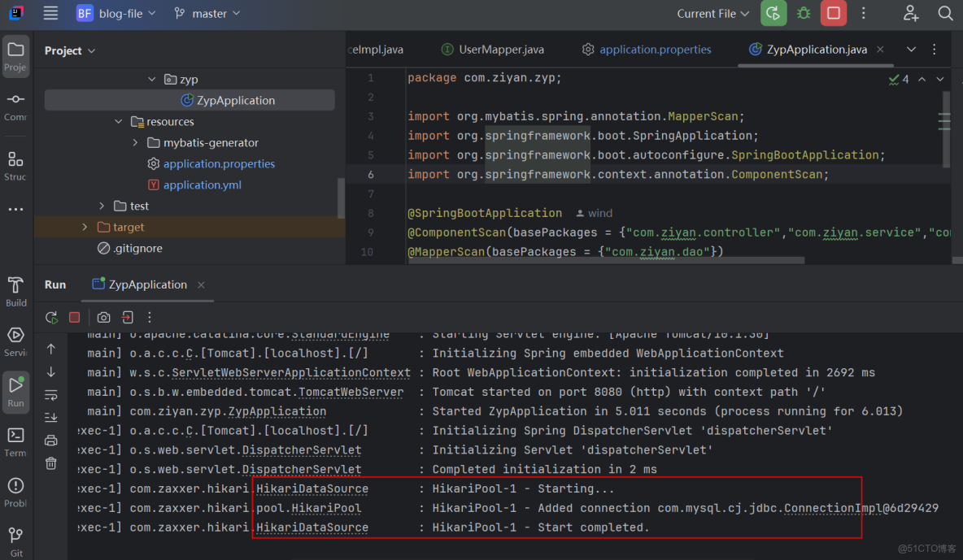Toggle scroll-to-end in the Run console
963x560 pixels.
click(50, 417)
